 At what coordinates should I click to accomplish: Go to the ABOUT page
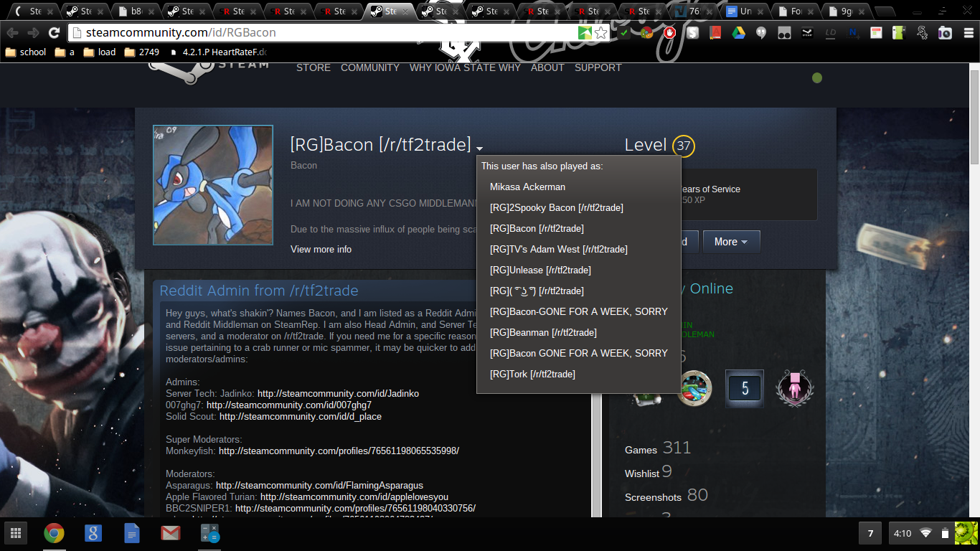pyautogui.click(x=547, y=67)
